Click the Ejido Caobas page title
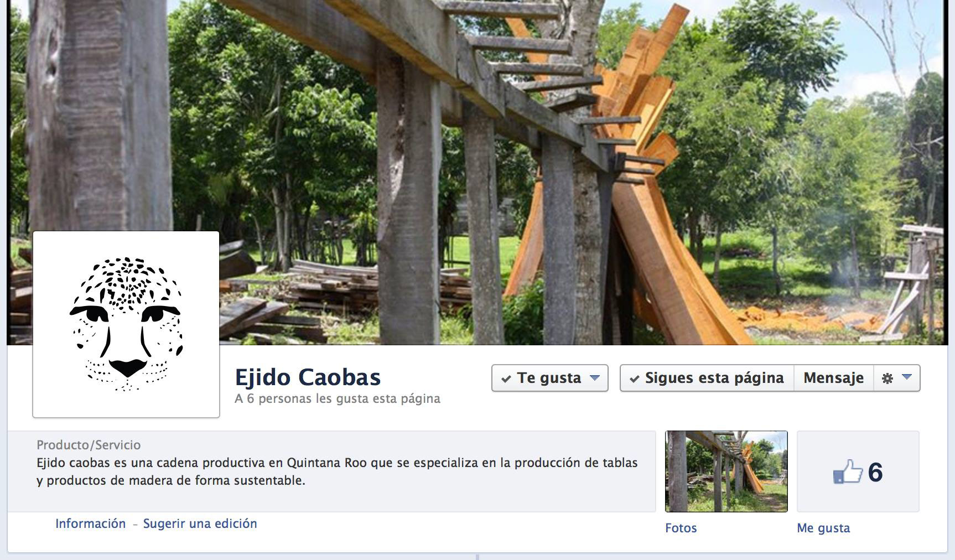Screen dimensions: 955x560 pos(308,377)
